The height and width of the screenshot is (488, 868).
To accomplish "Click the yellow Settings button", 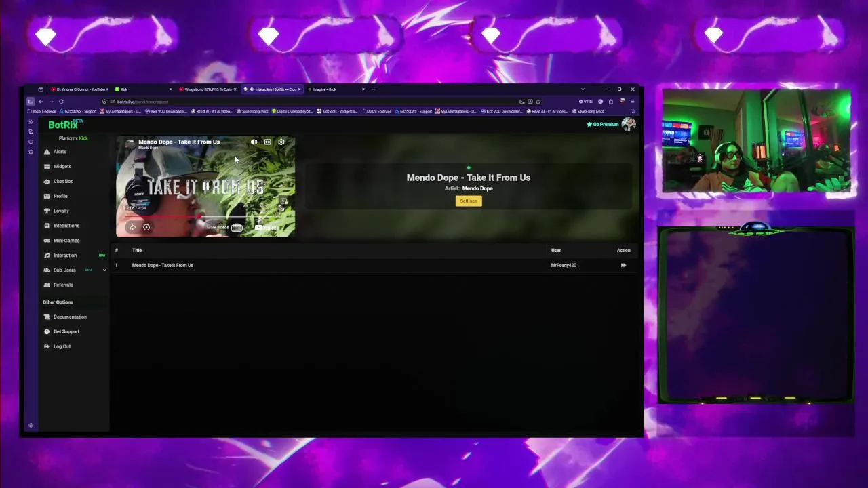I will (x=469, y=201).
